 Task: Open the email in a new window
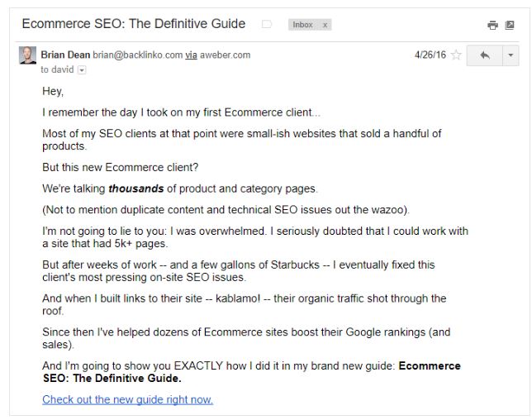pos(510,25)
